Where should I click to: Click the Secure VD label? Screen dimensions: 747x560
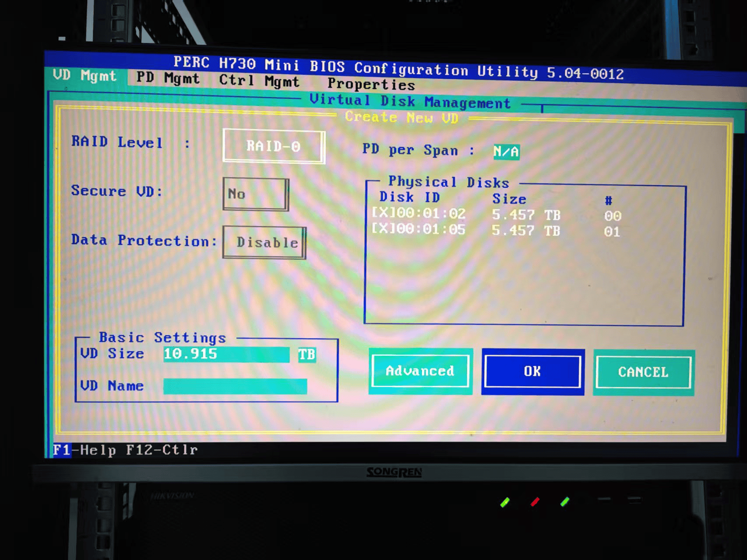117,191
